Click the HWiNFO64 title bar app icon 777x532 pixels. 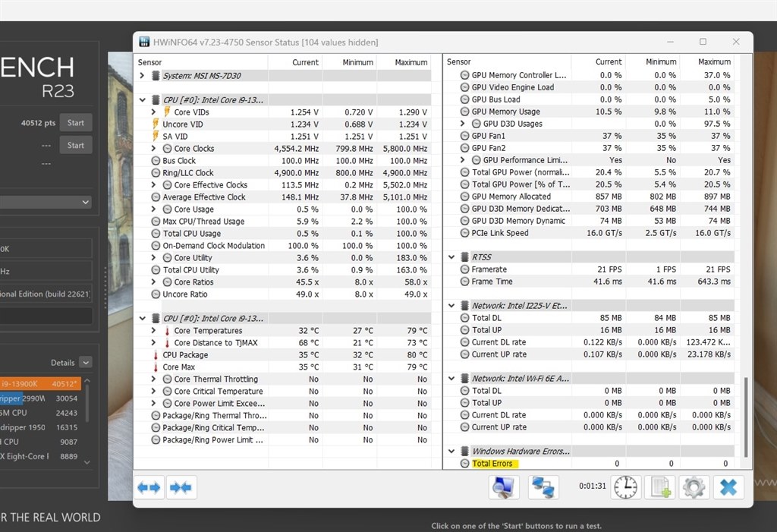[x=144, y=42]
